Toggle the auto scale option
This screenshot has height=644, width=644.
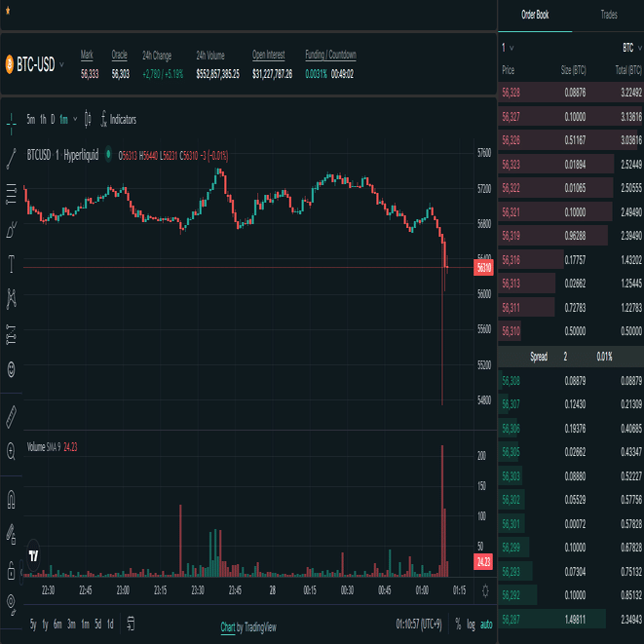[487, 624]
